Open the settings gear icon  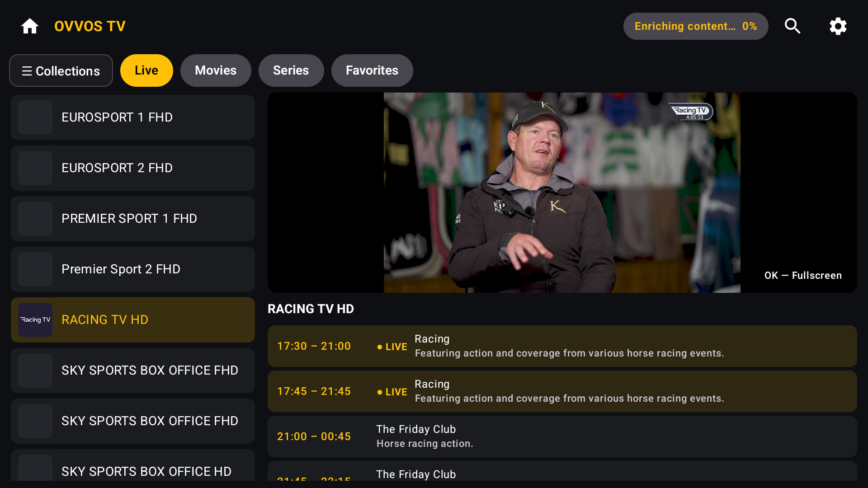(x=838, y=26)
